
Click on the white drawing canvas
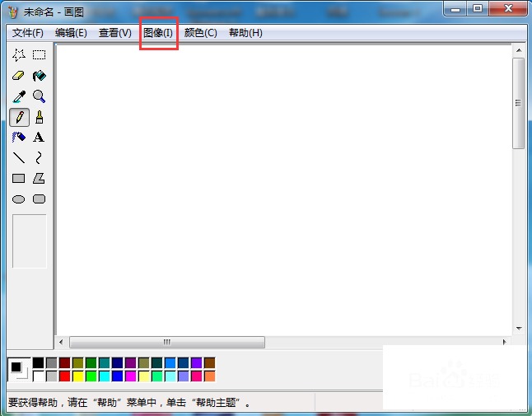(284, 190)
